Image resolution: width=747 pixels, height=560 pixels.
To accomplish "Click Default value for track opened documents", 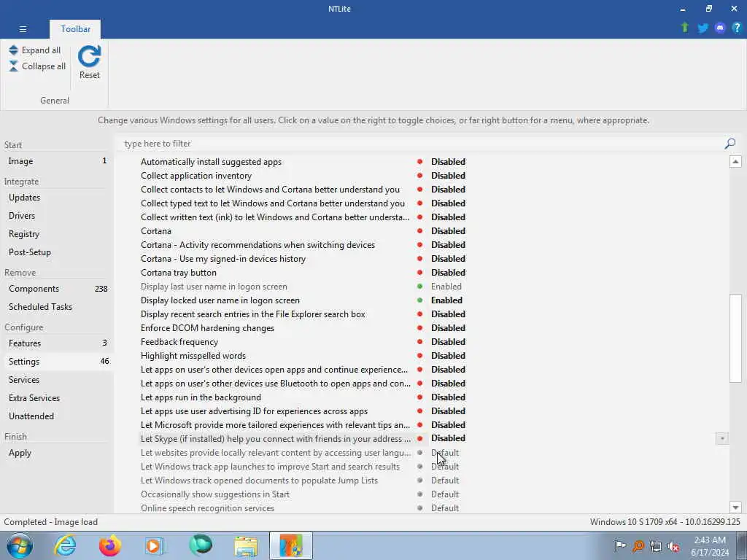I will (445, 481).
